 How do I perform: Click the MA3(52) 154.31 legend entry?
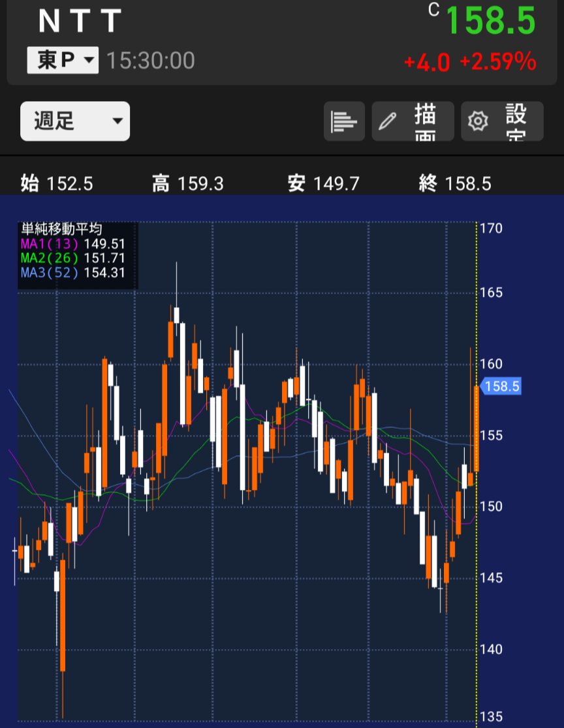73,273
